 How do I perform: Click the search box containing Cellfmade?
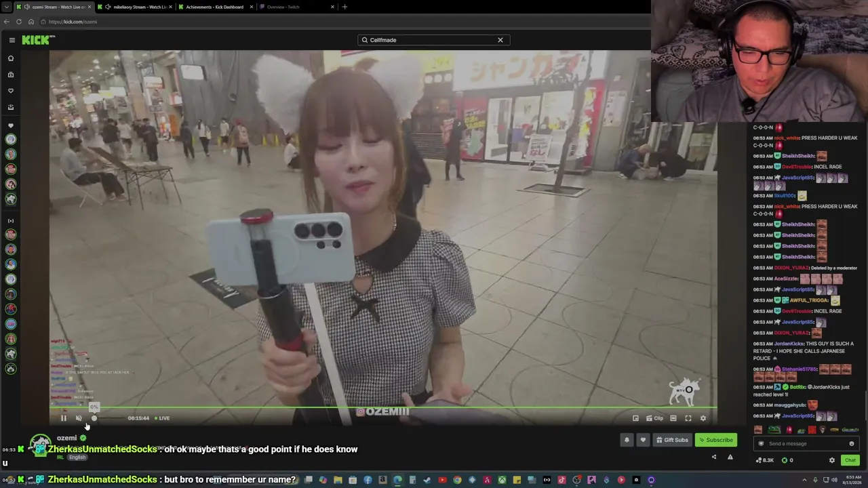tap(434, 40)
